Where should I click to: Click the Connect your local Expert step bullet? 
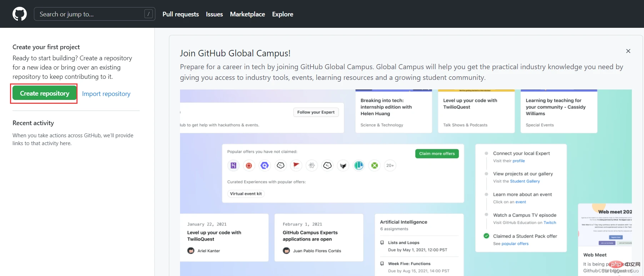(x=486, y=153)
